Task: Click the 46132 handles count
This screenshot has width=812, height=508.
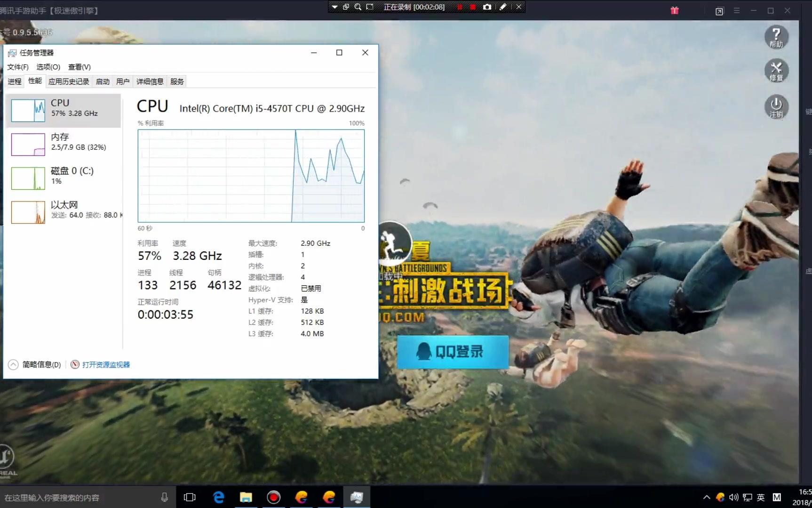Action: 224,285
